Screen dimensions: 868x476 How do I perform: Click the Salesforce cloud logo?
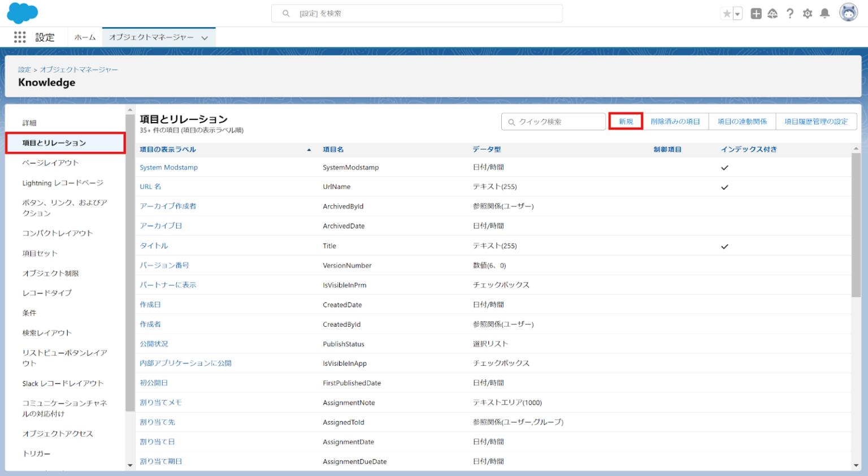[x=22, y=13]
